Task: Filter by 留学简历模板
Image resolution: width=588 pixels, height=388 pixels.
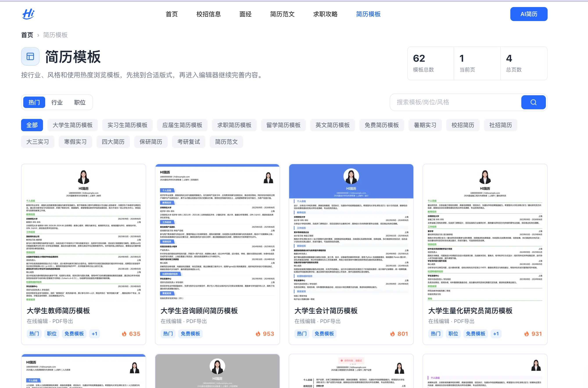Action: click(x=283, y=125)
